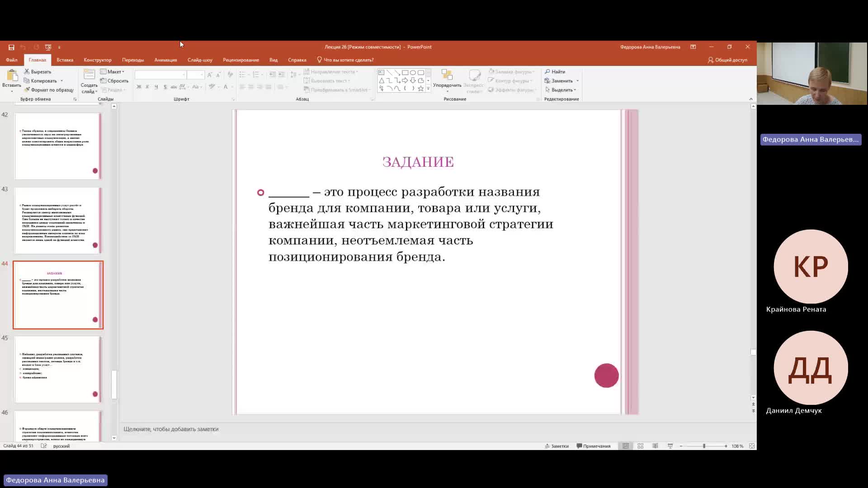Screen dimensions: 868x488
Task: Adjust the zoom slider handle
Action: click(704, 446)
